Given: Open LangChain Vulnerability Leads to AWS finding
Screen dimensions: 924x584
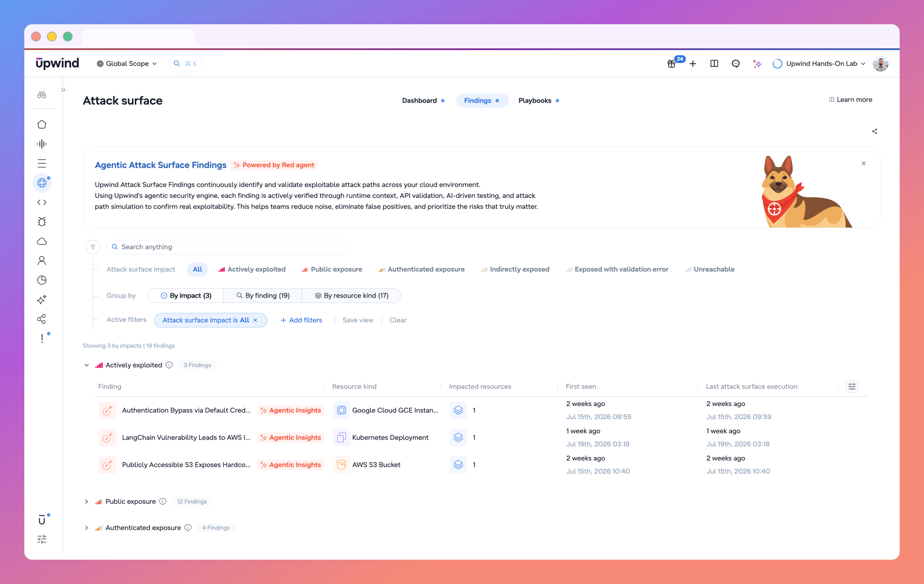Looking at the screenshot, I should [186, 438].
